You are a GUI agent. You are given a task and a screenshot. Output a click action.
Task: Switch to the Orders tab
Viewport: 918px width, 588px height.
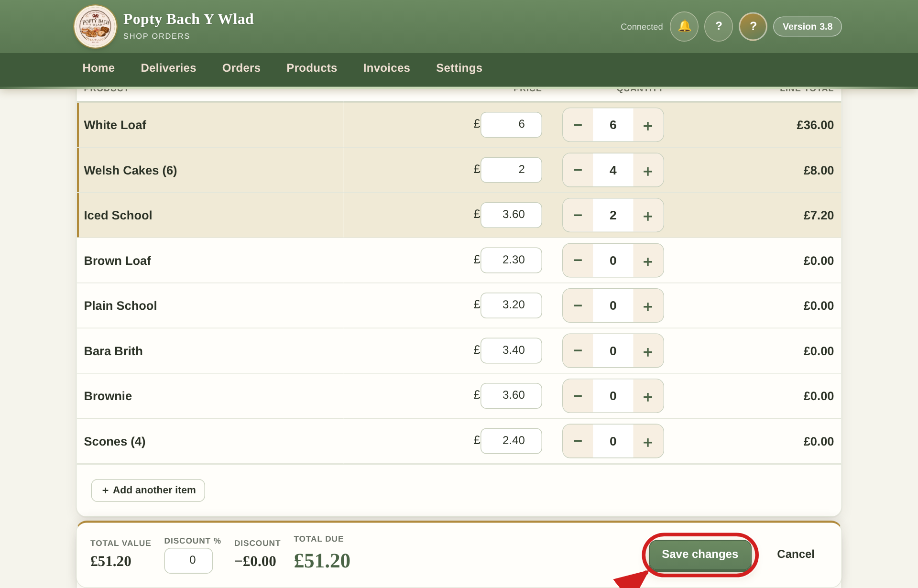[x=241, y=68]
